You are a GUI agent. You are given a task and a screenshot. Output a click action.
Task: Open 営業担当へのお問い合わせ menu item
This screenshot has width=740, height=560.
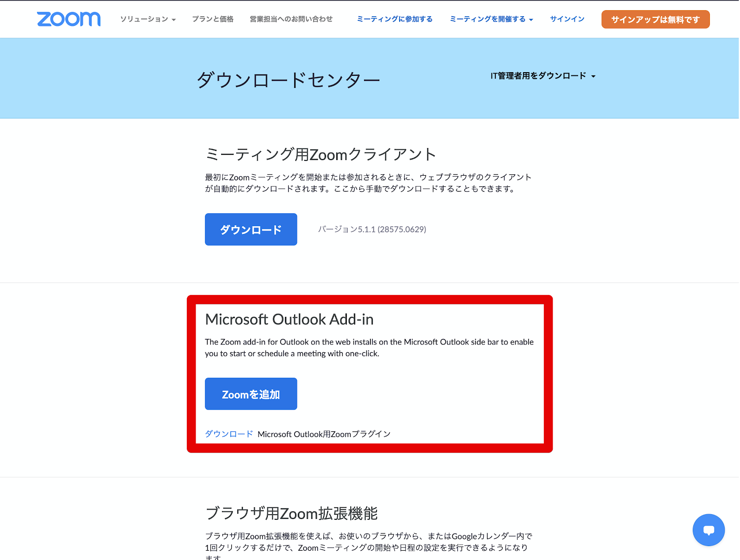(x=291, y=19)
